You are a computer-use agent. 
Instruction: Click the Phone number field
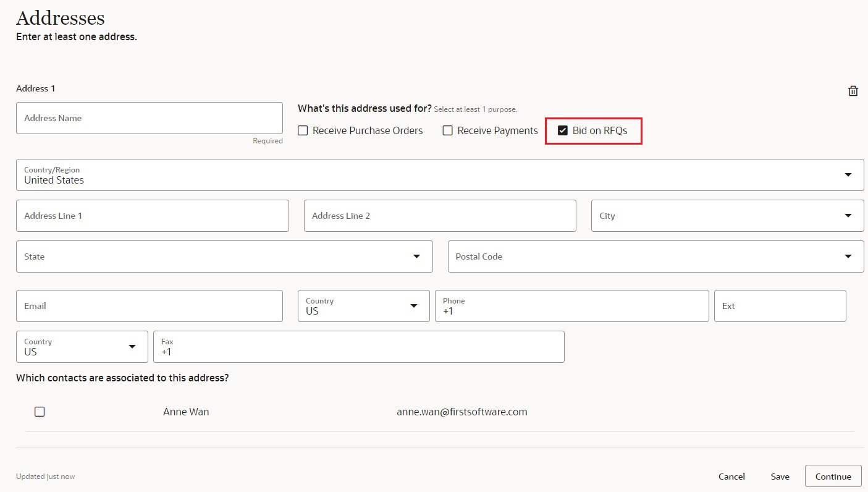coord(572,306)
